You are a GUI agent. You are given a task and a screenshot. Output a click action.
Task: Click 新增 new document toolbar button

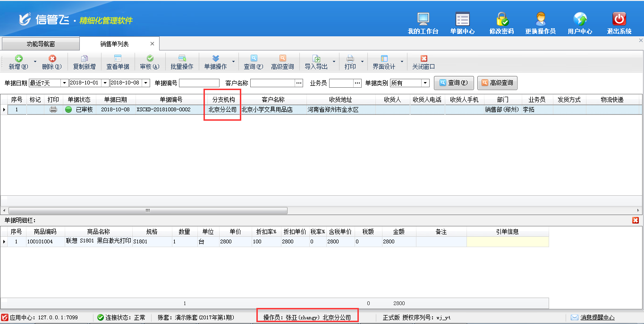(x=18, y=62)
